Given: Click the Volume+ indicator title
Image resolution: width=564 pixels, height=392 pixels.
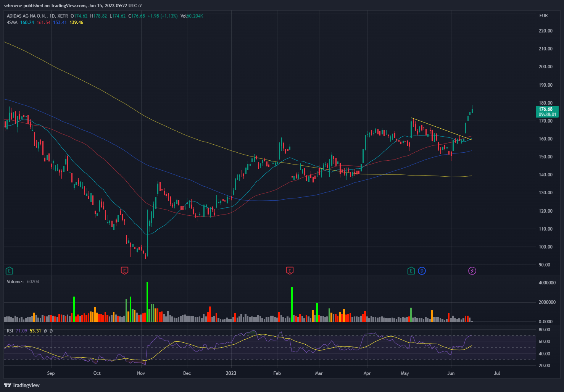Looking at the screenshot, I should click(16, 282).
